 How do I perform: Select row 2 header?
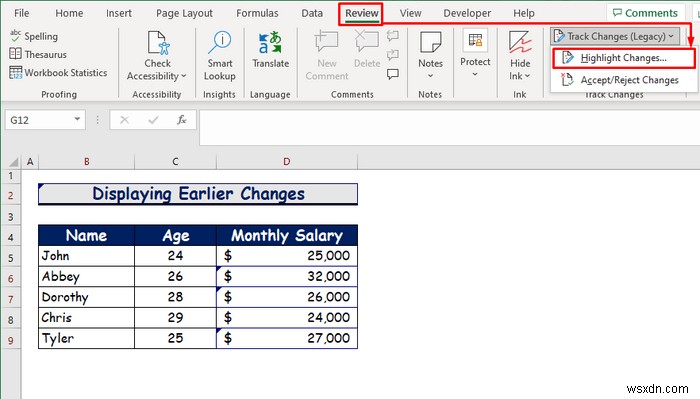click(x=10, y=195)
